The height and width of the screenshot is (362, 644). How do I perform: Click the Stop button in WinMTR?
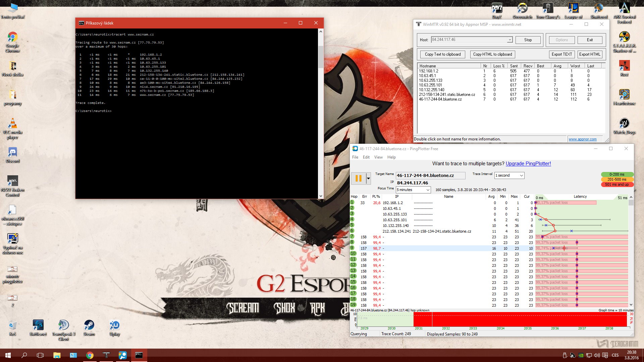pyautogui.click(x=528, y=40)
